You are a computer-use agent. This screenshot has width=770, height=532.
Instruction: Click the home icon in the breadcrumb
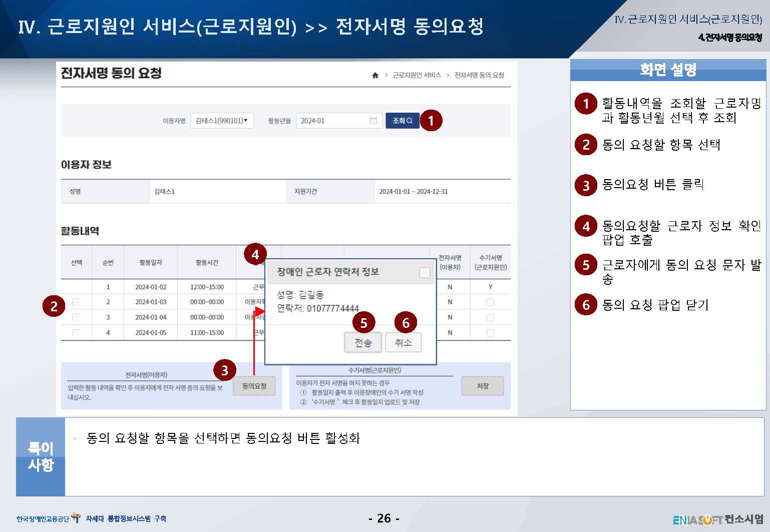point(375,75)
